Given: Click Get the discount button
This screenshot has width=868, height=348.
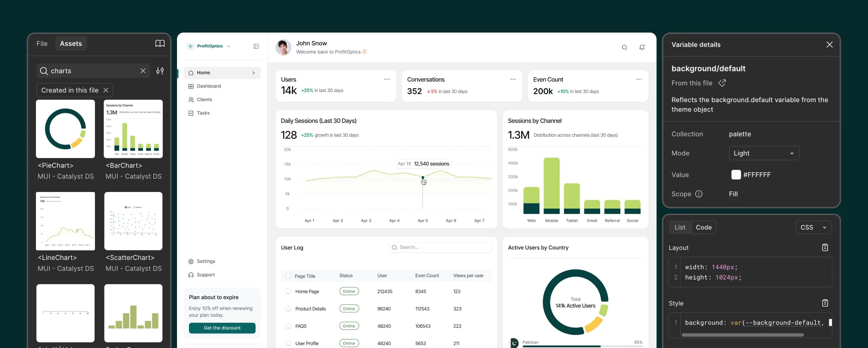Looking at the screenshot, I should pos(222,328).
